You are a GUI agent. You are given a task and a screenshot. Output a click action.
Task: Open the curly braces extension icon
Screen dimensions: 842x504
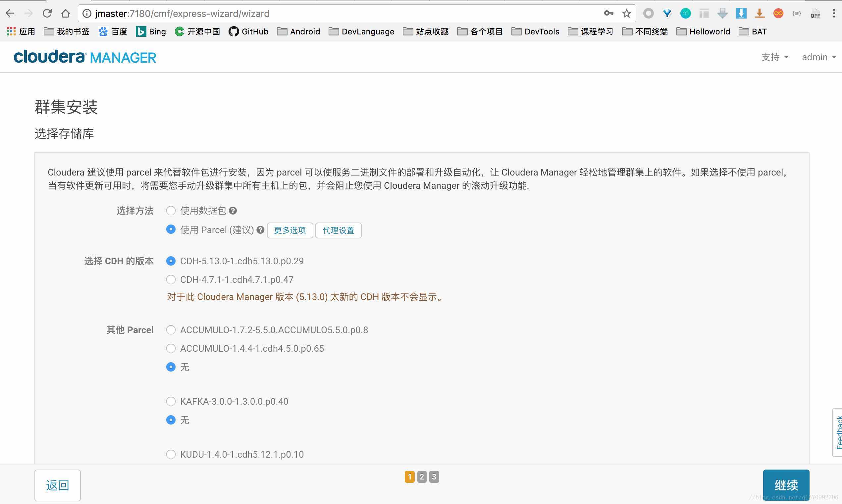(797, 14)
